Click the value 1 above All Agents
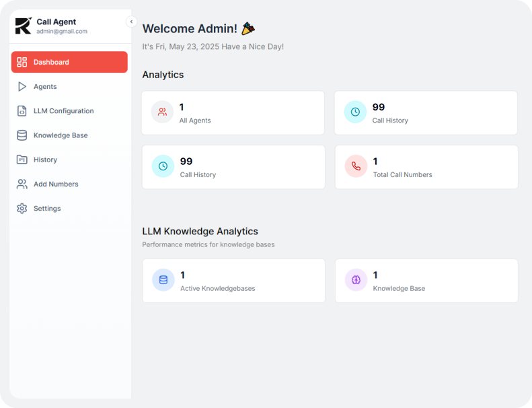 pos(182,107)
